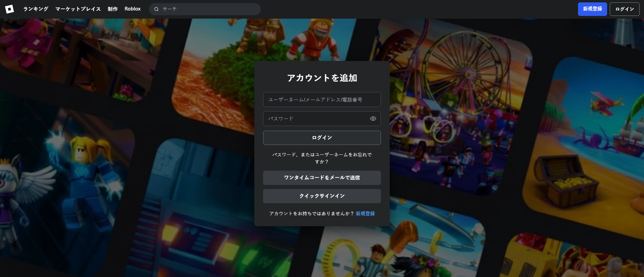Focus the サーチ search field
Viewport: 644px width, 277px height.
205,9
